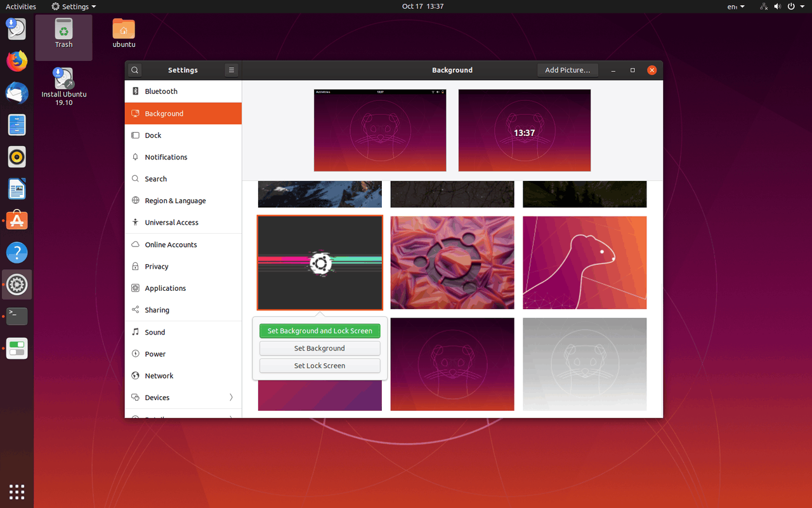Click the Add Picture... button
Screen dimensions: 812x508
coord(567,70)
